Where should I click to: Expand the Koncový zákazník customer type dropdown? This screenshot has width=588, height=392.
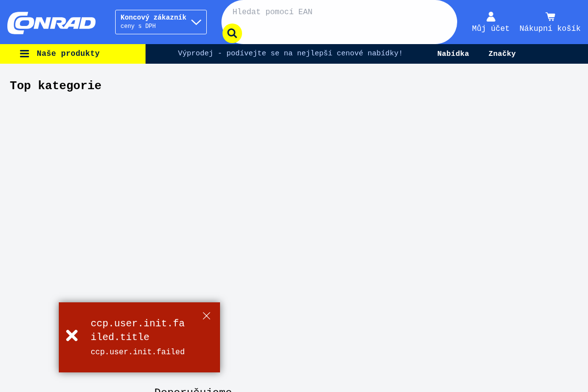[161, 22]
